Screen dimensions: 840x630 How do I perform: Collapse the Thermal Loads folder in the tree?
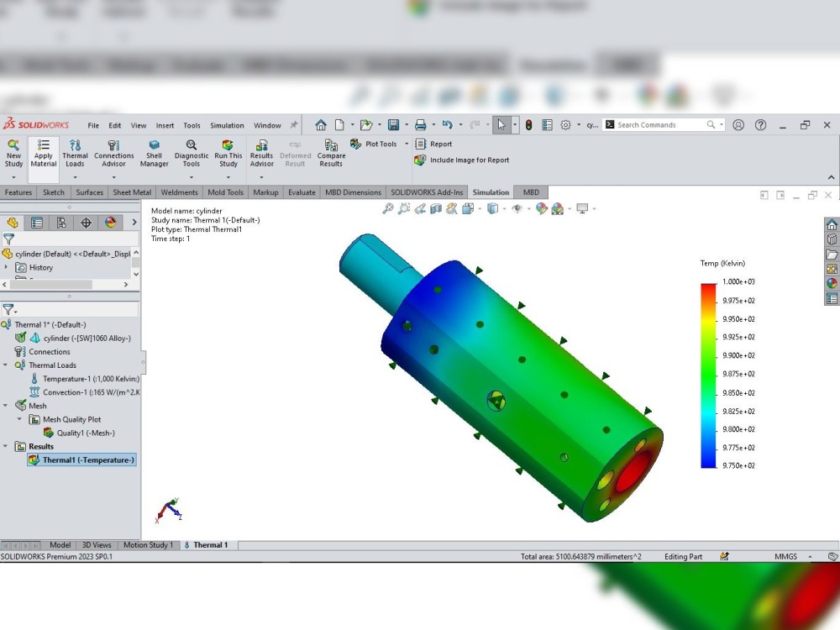coord(7,365)
